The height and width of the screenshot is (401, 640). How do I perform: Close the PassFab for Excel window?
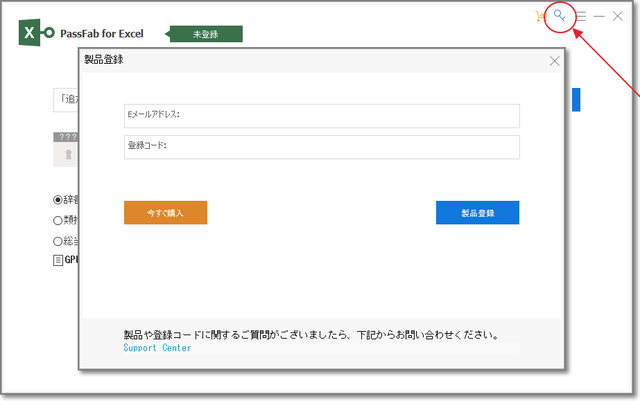(618, 17)
